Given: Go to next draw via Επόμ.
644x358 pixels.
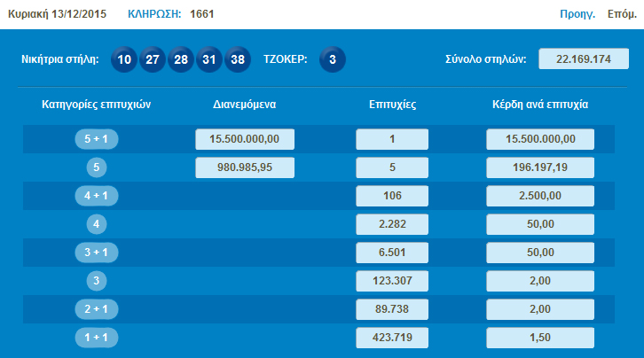Looking at the screenshot, I should pos(621,14).
